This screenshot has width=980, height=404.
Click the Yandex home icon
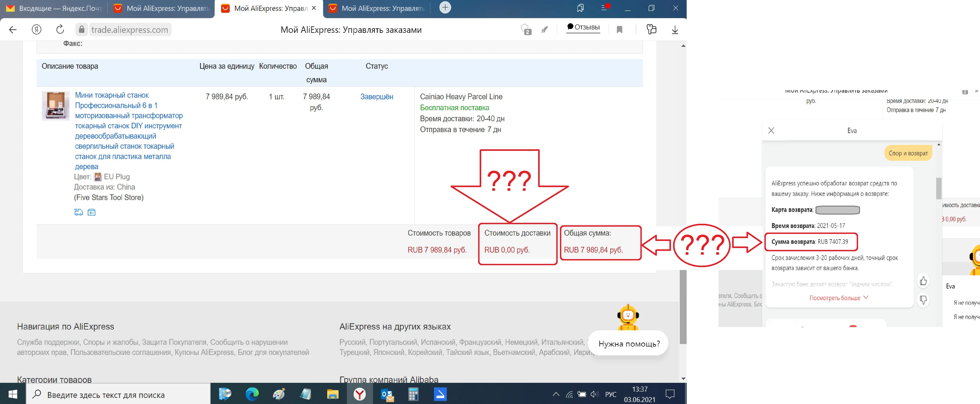click(x=37, y=30)
